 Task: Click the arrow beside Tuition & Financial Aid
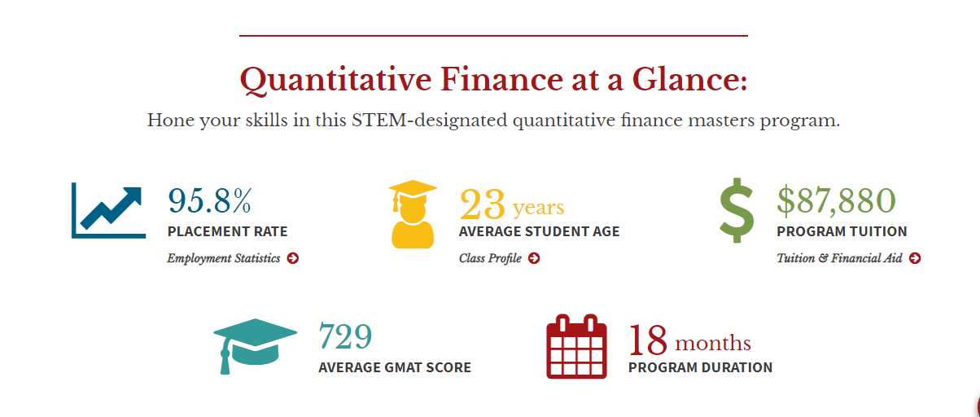click(x=915, y=258)
